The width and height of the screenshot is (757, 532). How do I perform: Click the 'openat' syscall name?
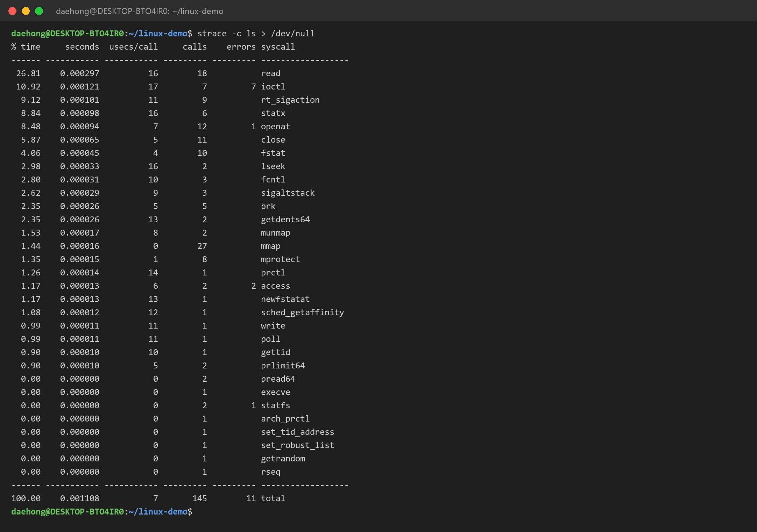click(x=276, y=127)
